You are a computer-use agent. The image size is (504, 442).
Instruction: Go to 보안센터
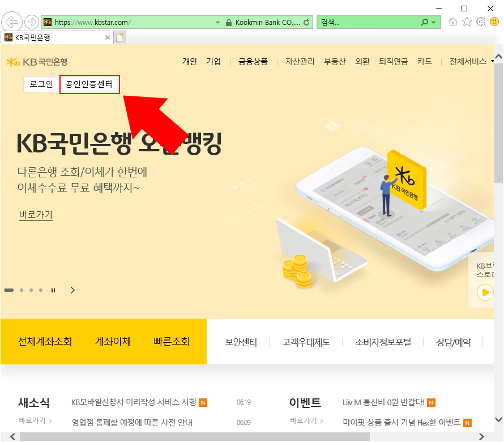[241, 342]
